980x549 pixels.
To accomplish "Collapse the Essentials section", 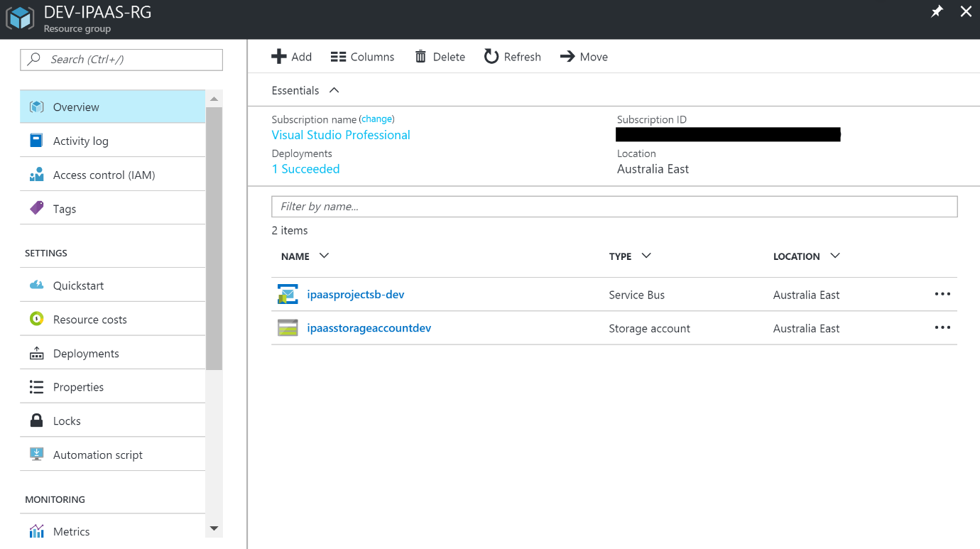I will [306, 90].
